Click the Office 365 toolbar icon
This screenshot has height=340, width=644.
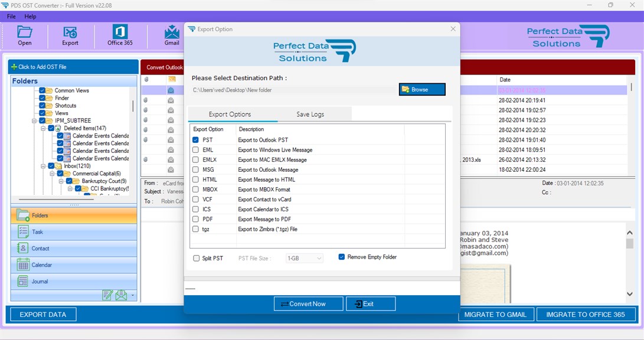[x=120, y=35]
